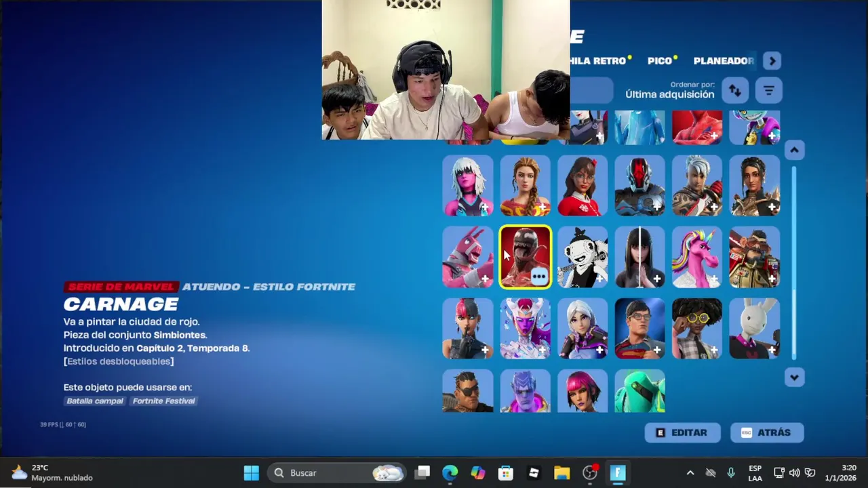
Task: Select the Clark Kent Superman outfit
Action: [x=640, y=328]
